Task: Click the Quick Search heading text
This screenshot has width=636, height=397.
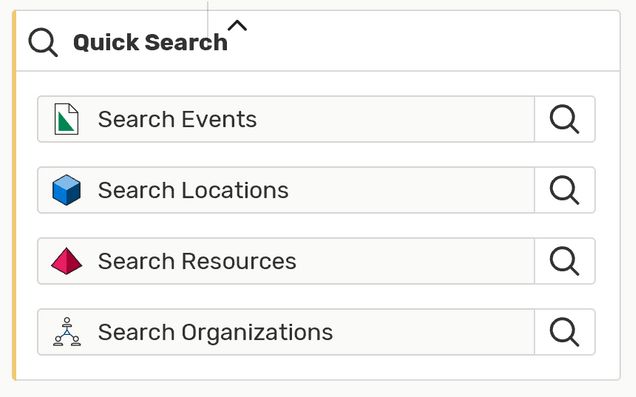Action: point(150,42)
